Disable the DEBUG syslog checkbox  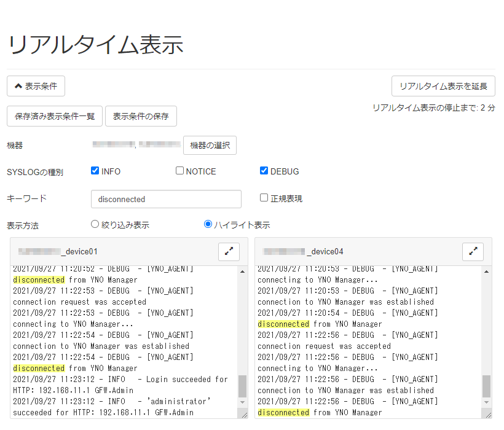pyautogui.click(x=263, y=171)
